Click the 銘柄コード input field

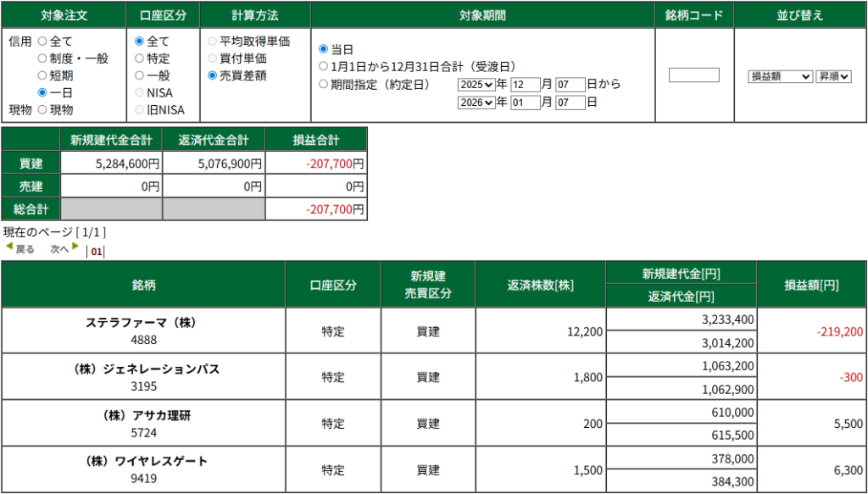tap(693, 75)
